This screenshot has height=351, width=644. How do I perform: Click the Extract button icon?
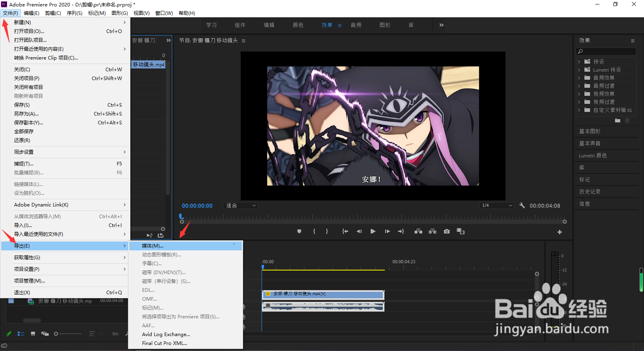(x=433, y=231)
